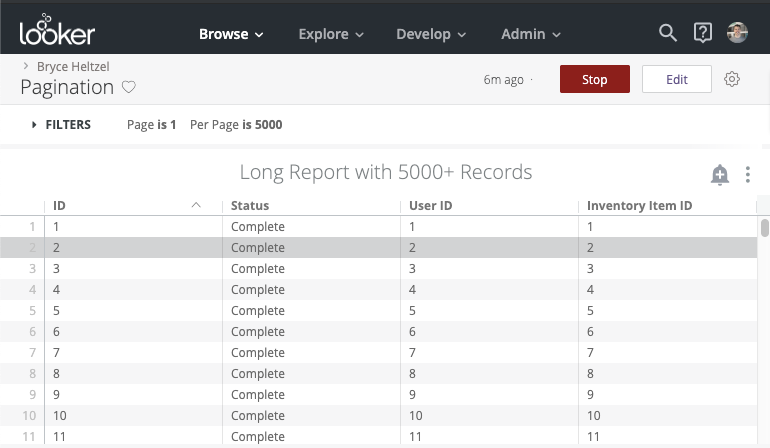Click the Inventory Item ID column header

(x=639, y=205)
